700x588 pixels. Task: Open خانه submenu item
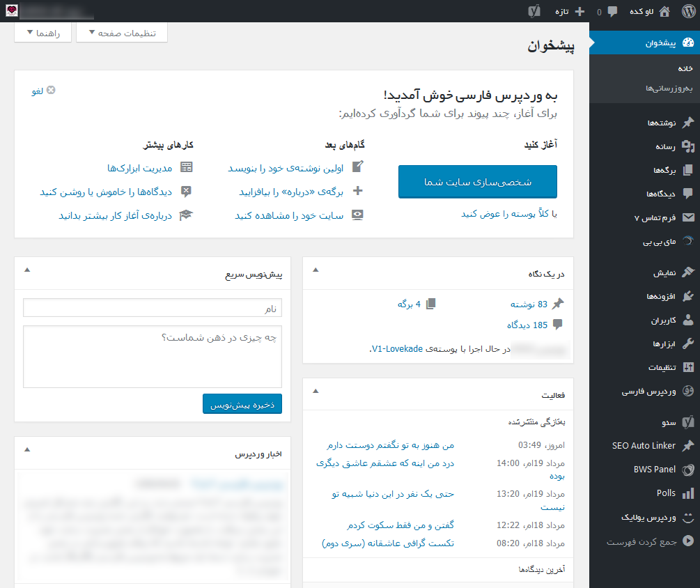[x=685, y=68]
